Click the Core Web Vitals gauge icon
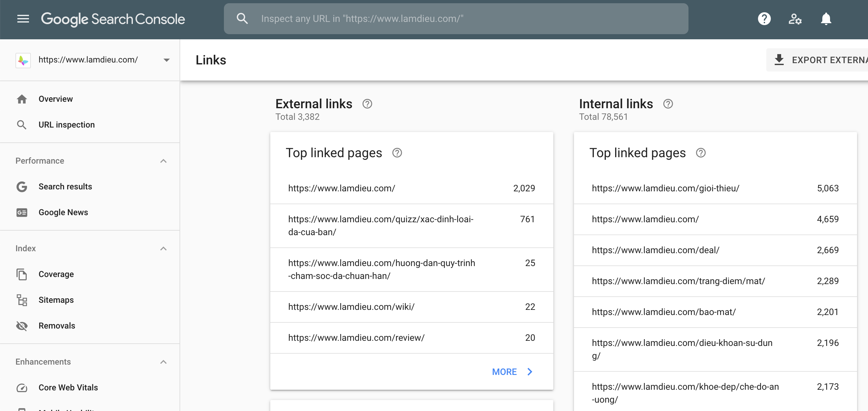Image resolution: width=868 pixels, height=411 pixels. [22, 387]
